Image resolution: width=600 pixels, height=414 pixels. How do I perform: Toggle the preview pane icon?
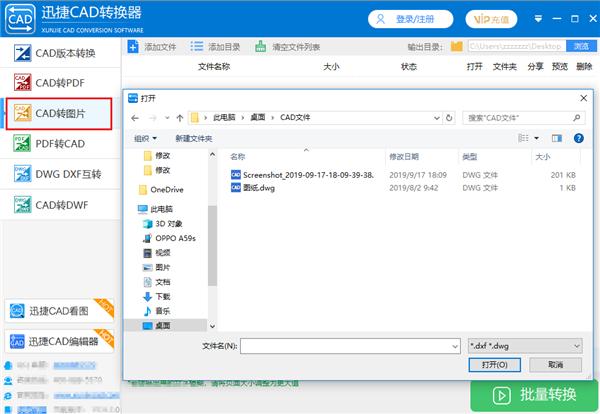pos(557,138)
